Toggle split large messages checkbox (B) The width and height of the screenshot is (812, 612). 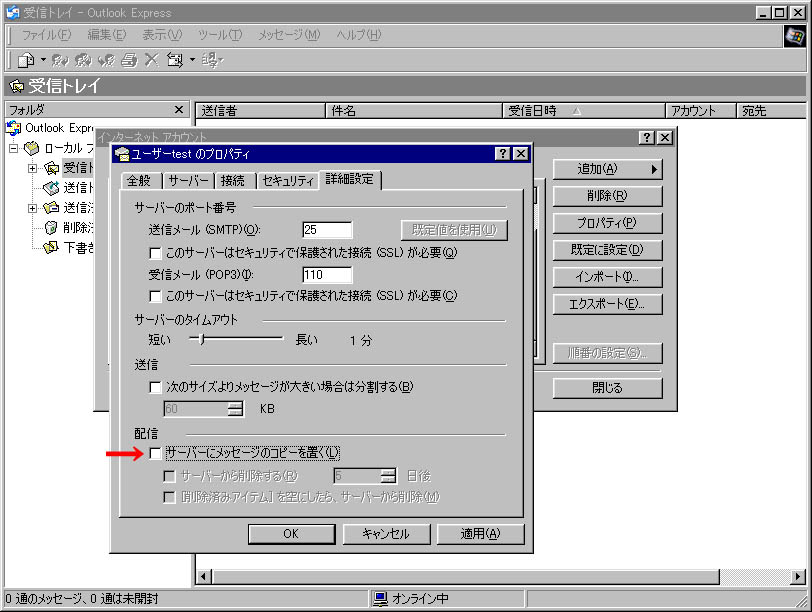click(x=155, y=387)
